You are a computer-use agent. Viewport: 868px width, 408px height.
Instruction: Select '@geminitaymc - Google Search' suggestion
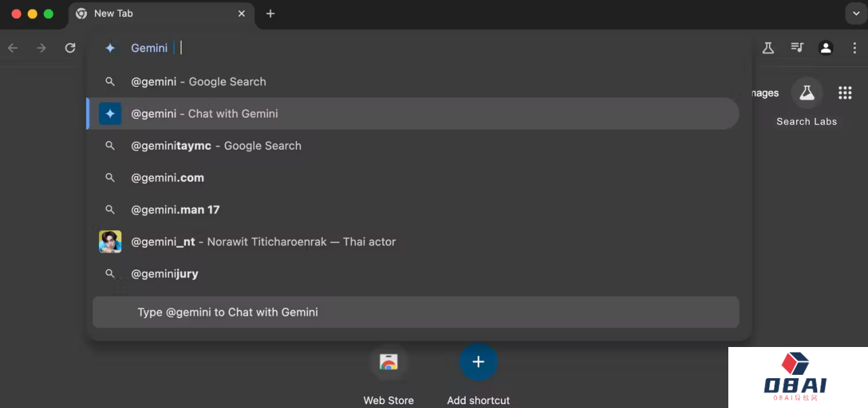412,146
